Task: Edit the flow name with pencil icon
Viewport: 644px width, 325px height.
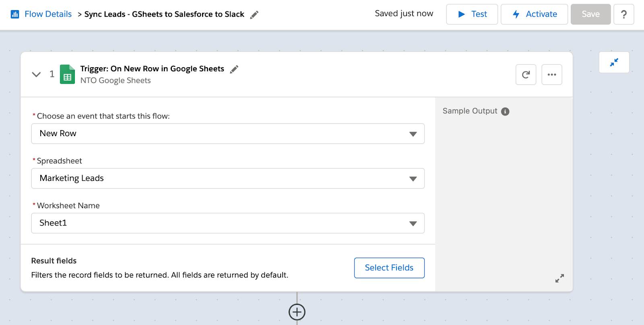Action: click(254, 15)
